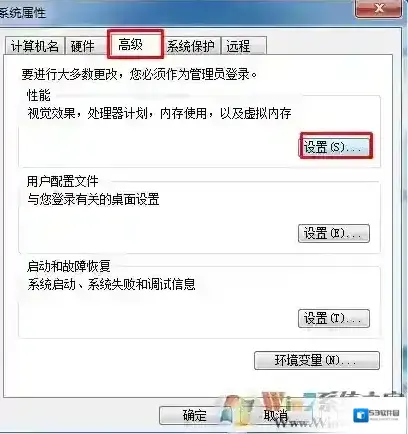Go to the 系统保护 tab
408x434 pixels.
click(191, 46)
